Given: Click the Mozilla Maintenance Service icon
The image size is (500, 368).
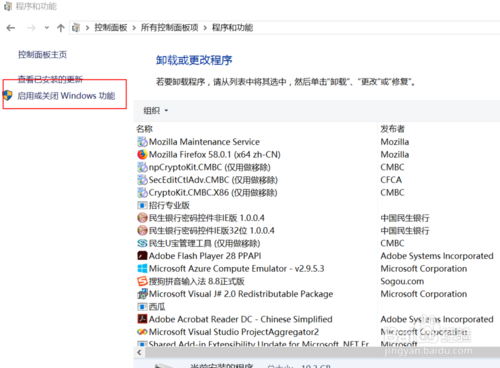Looking at the screenshot, I should (x=142, y=142).
